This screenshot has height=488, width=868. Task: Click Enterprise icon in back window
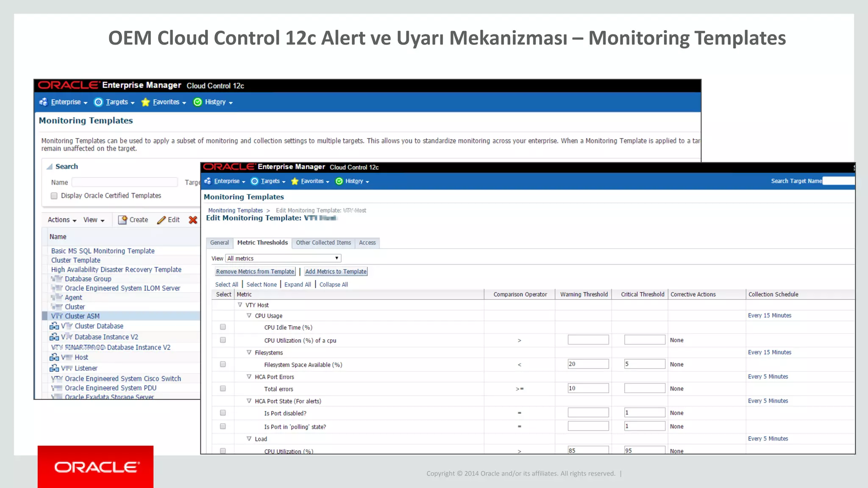[43, 102]
